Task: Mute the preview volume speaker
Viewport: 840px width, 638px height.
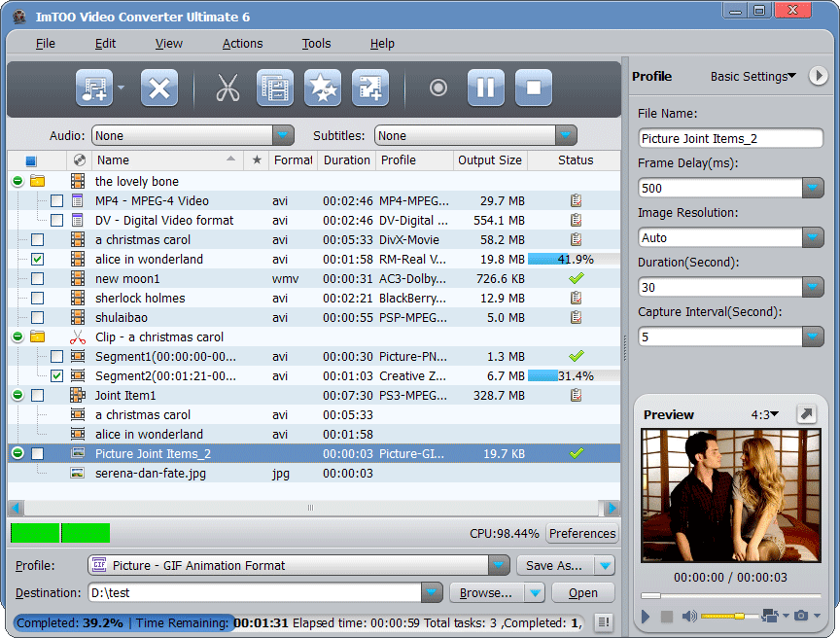Action: [x=689, y=616]
